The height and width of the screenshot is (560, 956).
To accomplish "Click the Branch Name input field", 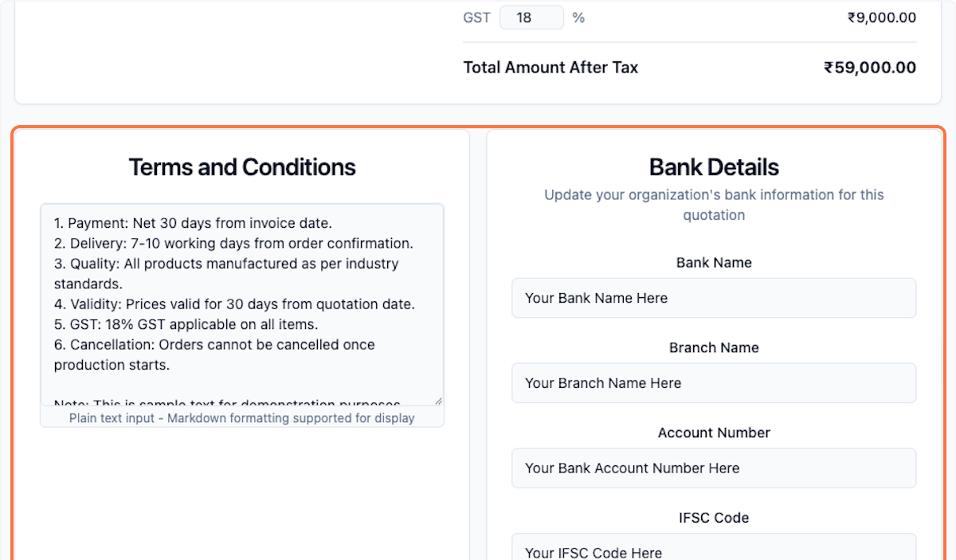I will pos(714,383).
